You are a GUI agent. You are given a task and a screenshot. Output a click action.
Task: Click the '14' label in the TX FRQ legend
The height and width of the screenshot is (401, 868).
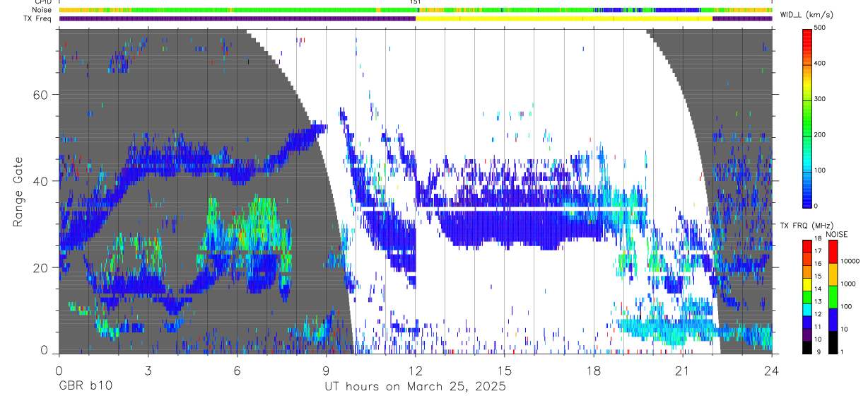click(817, 289)
